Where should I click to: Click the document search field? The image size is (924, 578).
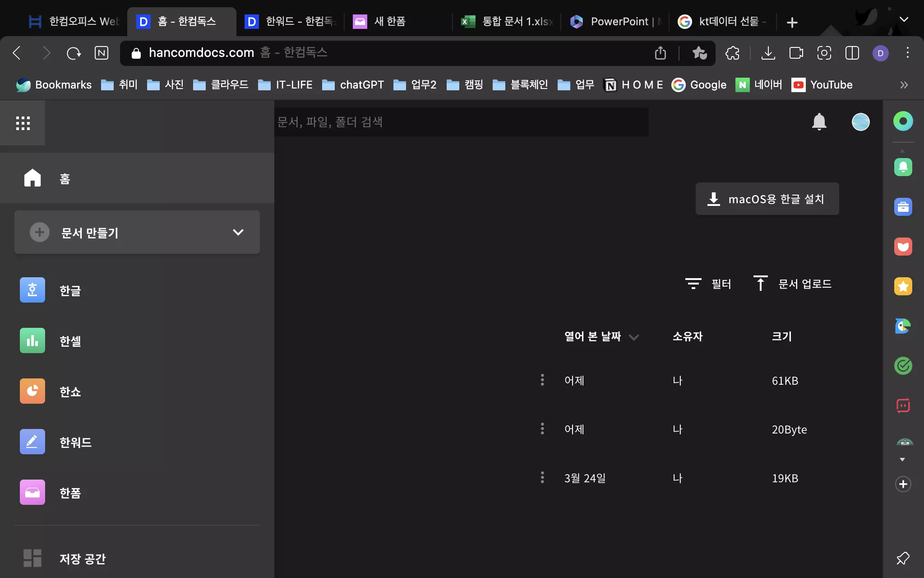pos(460,122)
